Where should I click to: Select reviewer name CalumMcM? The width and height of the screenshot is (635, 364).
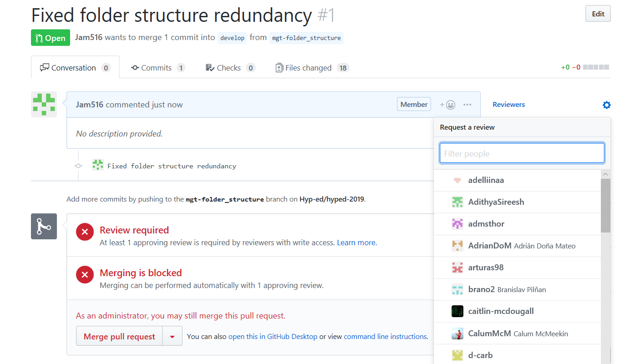click(x=490, y=334)
